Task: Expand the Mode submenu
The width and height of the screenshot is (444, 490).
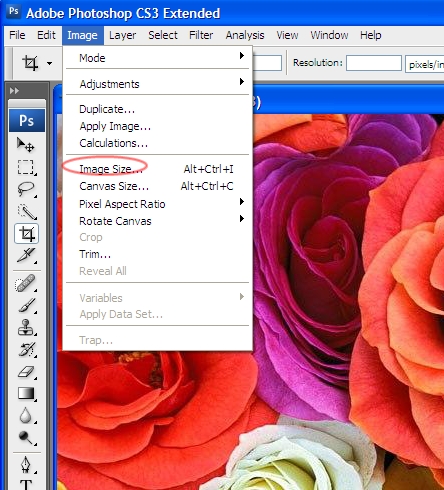Action: tap(157, 58)
